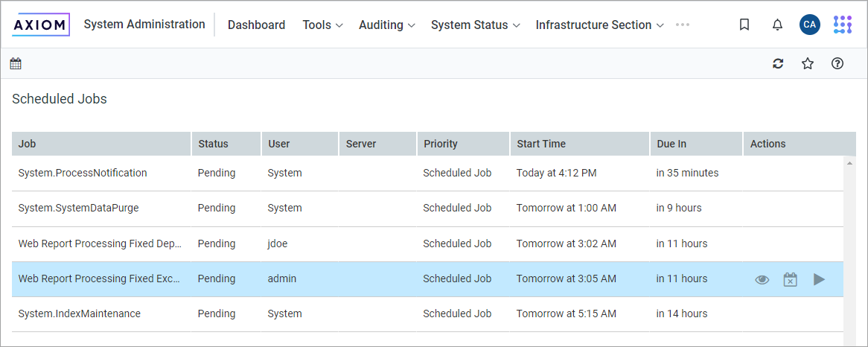This screenshot has height=347, width=868.
Task: Refresh the scheduled jobs list
Action: (778, 64)
